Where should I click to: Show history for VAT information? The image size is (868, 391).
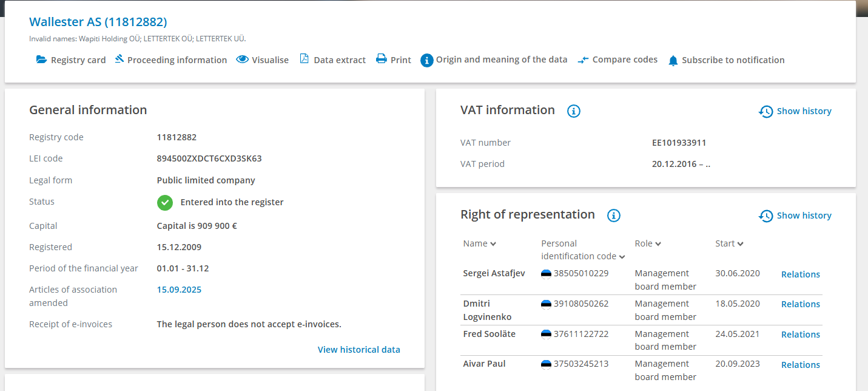pyautogui.click(x=795, y=111)
